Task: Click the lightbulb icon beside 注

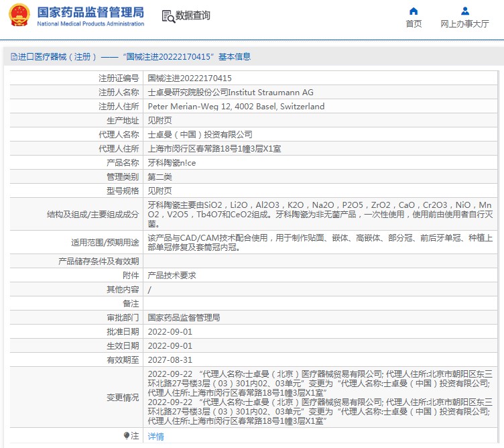Action: point(126,436)
